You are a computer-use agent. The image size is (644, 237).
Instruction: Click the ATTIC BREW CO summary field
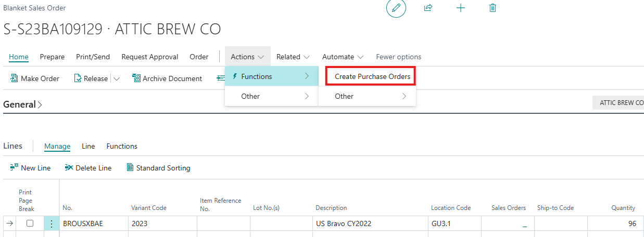(618, 102)
